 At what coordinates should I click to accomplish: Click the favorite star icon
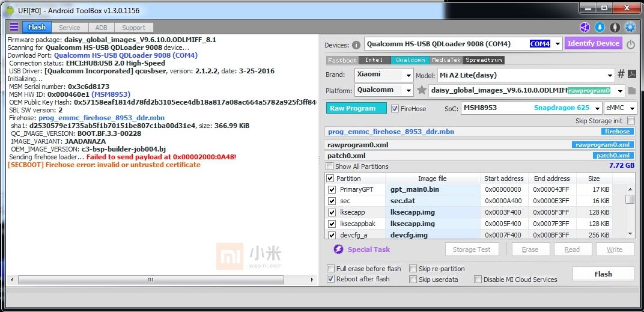[x=421, y=90]
